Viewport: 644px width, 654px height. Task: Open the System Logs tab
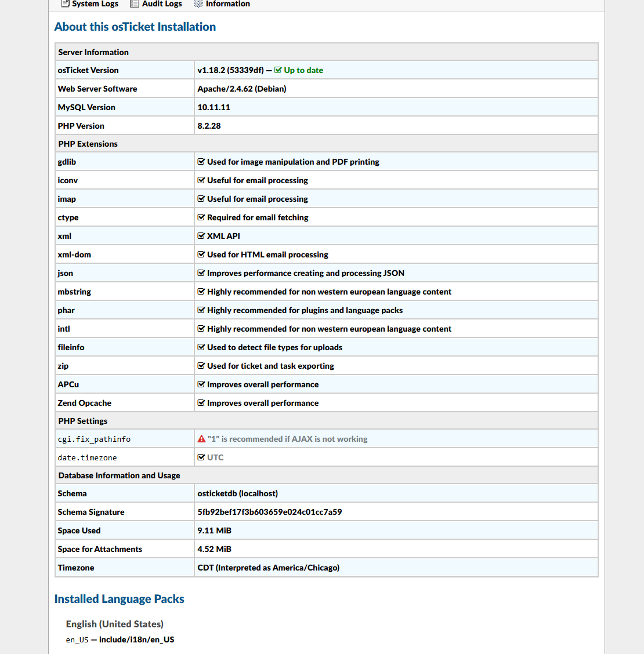(x=90, y=3)
